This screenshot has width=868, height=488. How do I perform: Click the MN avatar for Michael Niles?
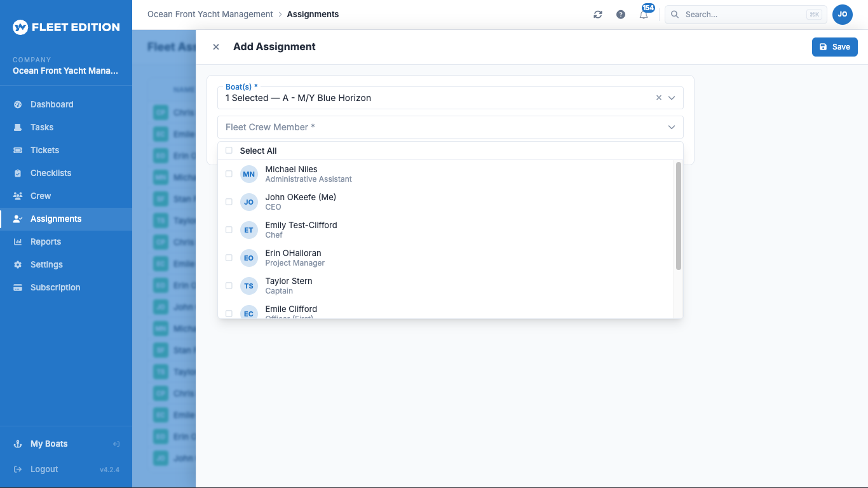[x=249, y=174]
